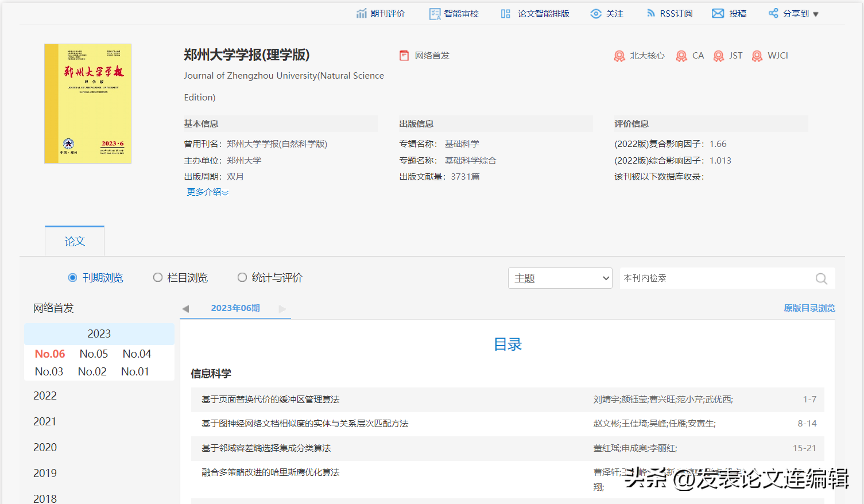Go to previous issue arrow

click(185, 309)
